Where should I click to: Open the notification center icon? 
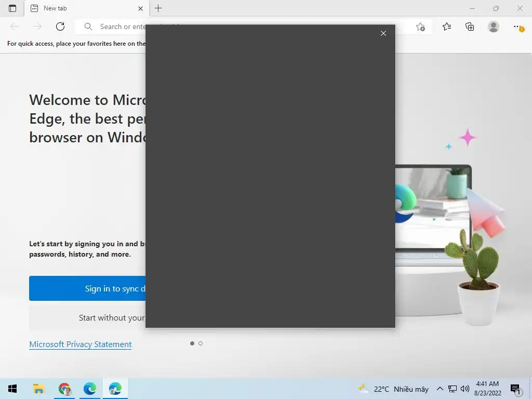(516, 389)
